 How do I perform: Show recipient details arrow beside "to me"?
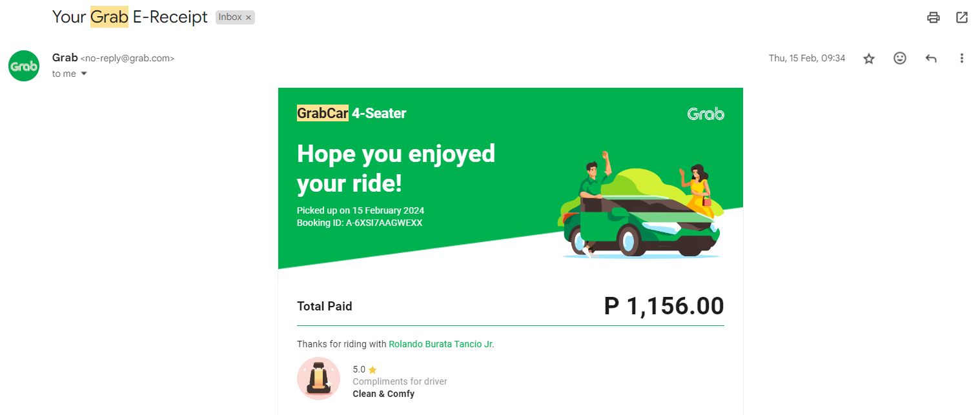[83, 74]
